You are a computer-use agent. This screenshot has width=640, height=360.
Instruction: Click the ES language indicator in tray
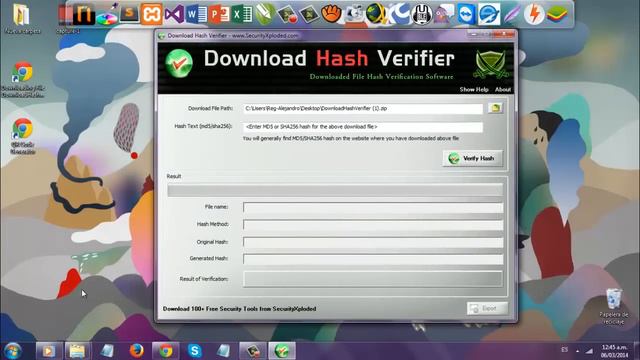point(564,350)
